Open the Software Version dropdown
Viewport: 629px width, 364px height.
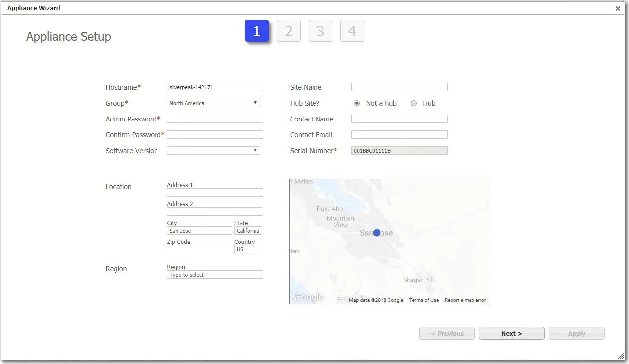[213, 150]
